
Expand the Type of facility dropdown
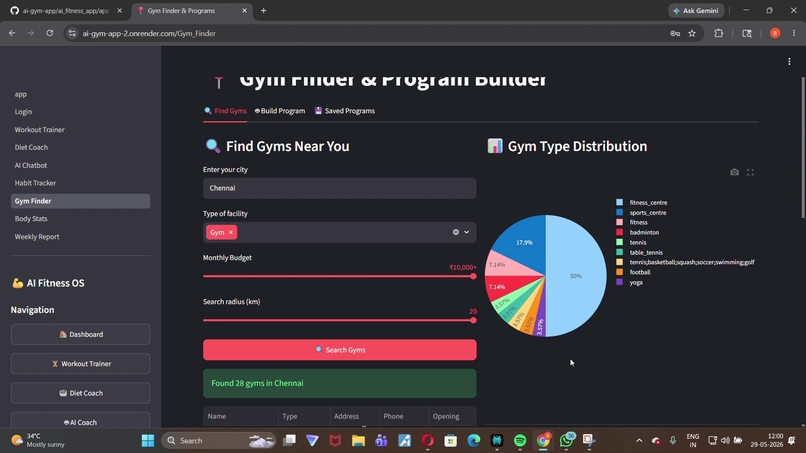tap(467, 232)
